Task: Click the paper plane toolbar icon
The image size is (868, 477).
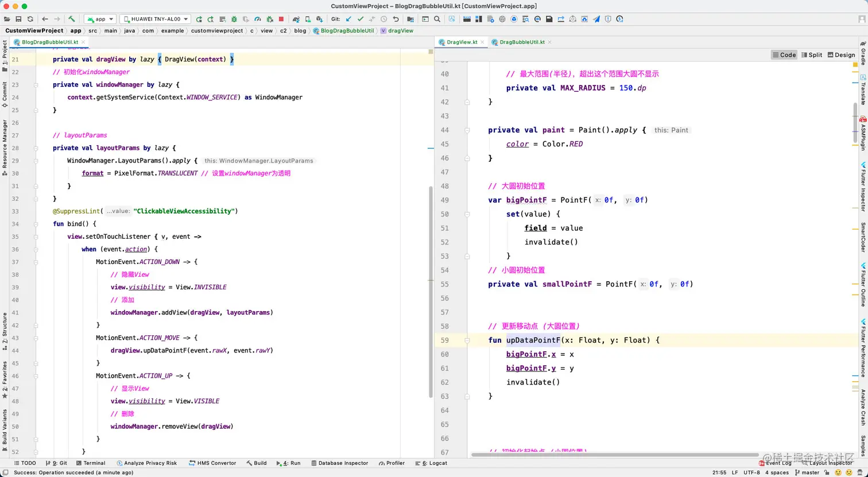Action: (x=596, y=19)
